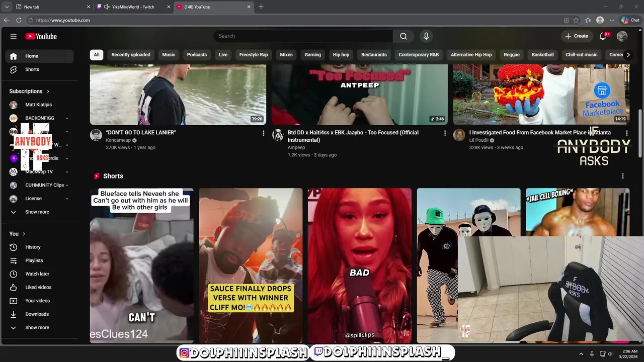Click the Create button
Image resolution: width=644 pixels, height=362 pixels.
pos(576,36)
